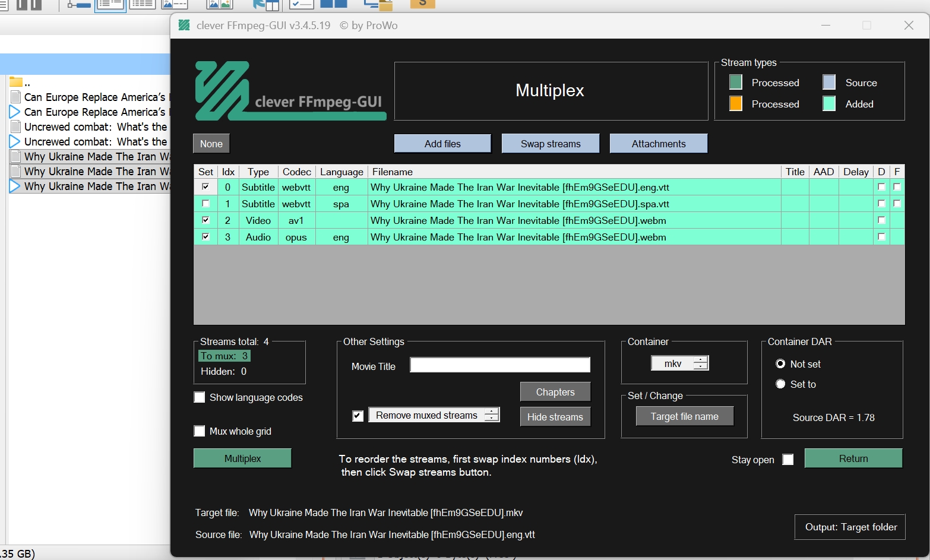The height and width of the screenshot is (560, 930).
Task: Toggle Set checkbox for eng subtitle stream 0
Action: 205,187
